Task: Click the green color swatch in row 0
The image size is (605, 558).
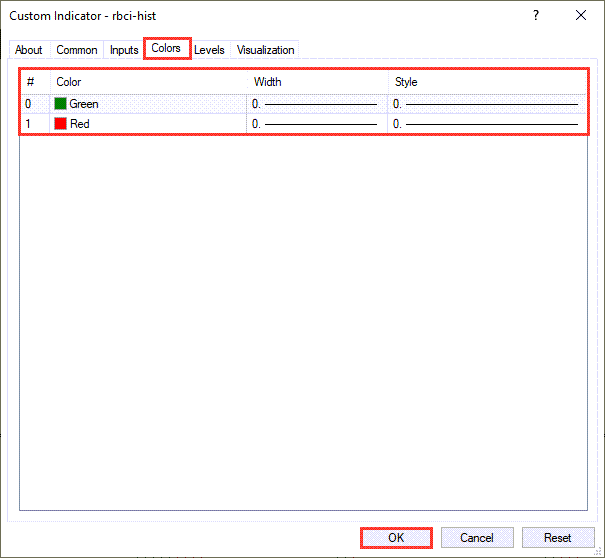Action: 60,103
